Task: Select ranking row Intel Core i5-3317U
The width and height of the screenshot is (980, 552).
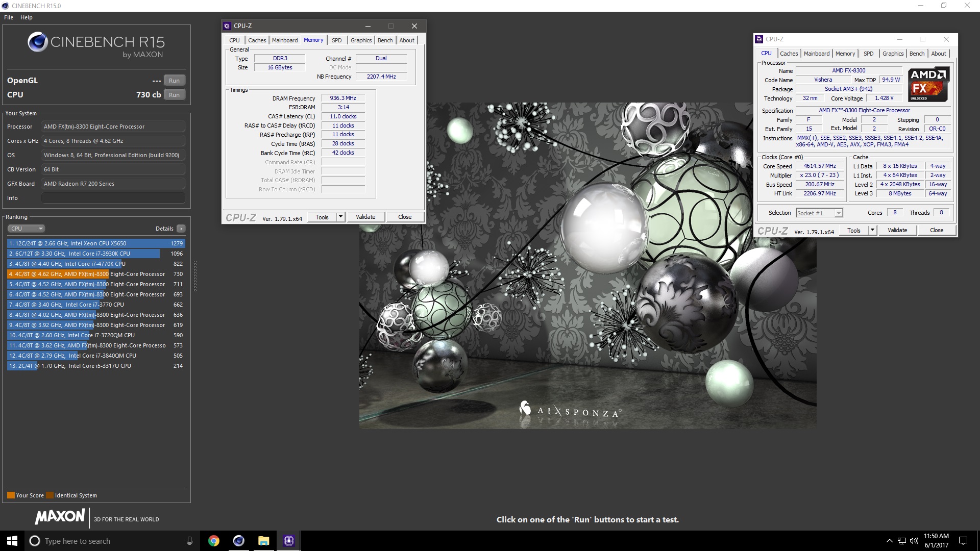Action: 96,366
